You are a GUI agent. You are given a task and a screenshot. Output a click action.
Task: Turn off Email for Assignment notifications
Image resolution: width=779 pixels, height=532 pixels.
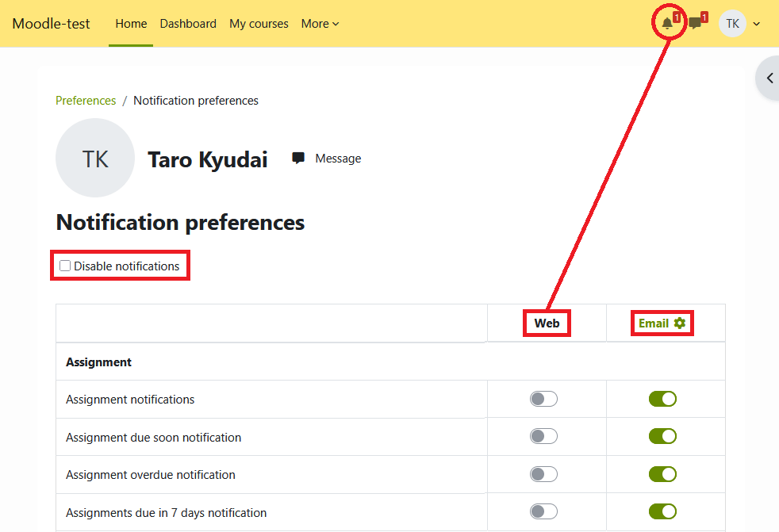click(x=662, y=399)
